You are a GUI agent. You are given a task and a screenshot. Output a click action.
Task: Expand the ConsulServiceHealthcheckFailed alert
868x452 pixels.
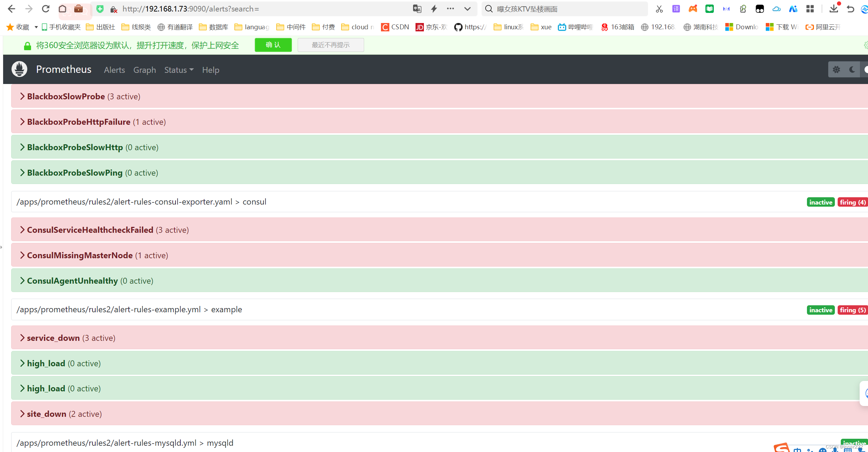(440, 230)
